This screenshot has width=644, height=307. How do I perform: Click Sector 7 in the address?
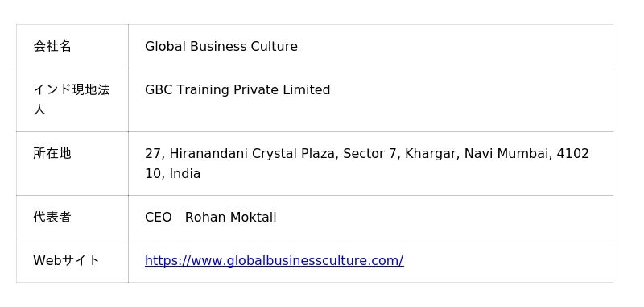[x=372, y=154]
